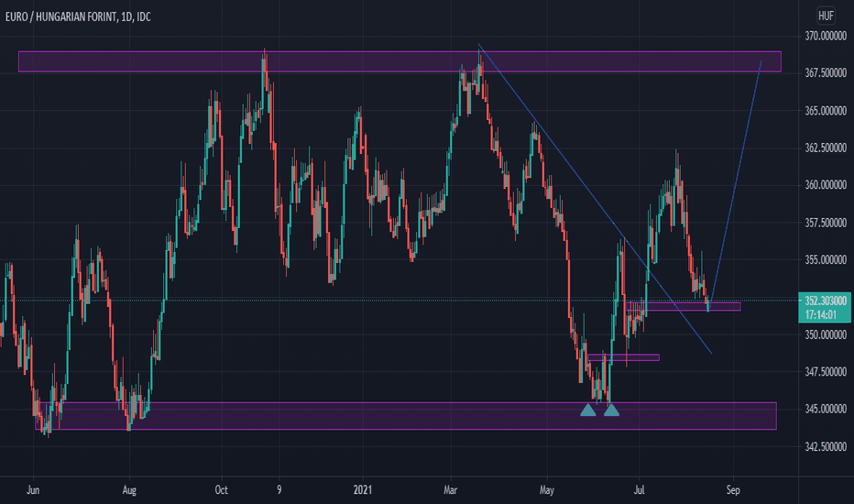Click the 345.000000 price axis label
854x504 pixels.
pos(826,410)
